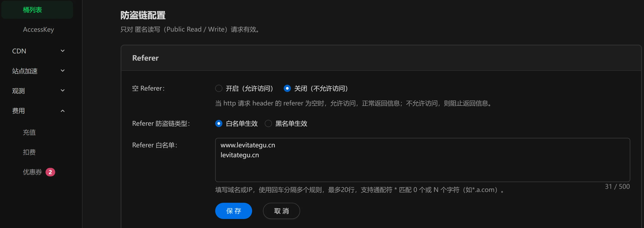Viewport: 644px width, 228px height.
Task: Click the hint text about 通配符 rules
Action: click(360, 190)
